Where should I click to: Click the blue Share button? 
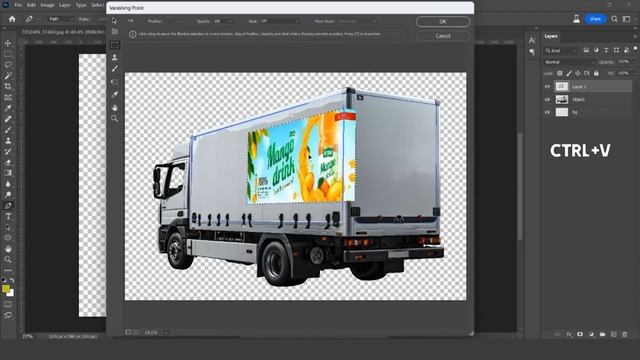pos(595,19)
